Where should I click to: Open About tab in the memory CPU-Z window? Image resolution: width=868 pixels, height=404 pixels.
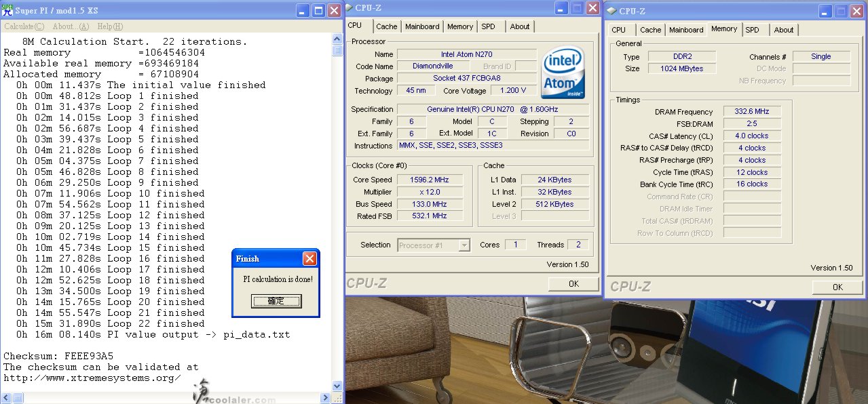tap(784, 30)
